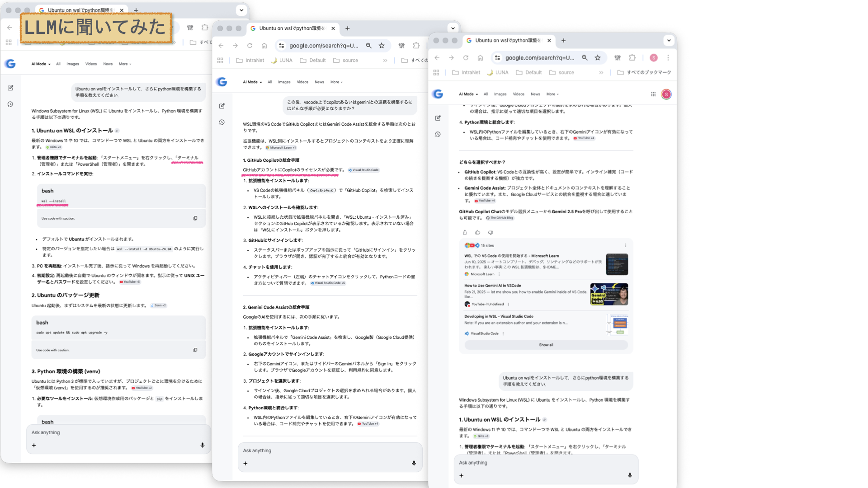Viewport: 868px width, 488px height.
Task: Click the Visual Studio Code source chip in the middle window
Action: [363, 170]
